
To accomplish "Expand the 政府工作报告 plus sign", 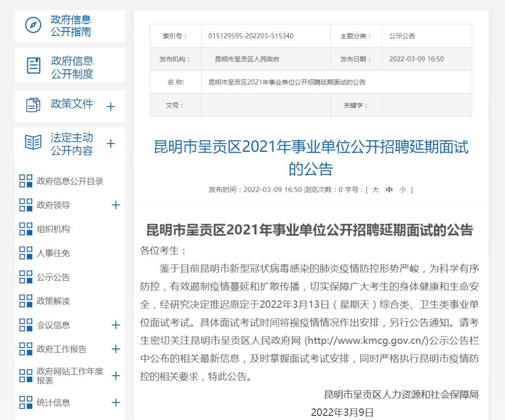I will pyautogui.click(x=116, y=349).
